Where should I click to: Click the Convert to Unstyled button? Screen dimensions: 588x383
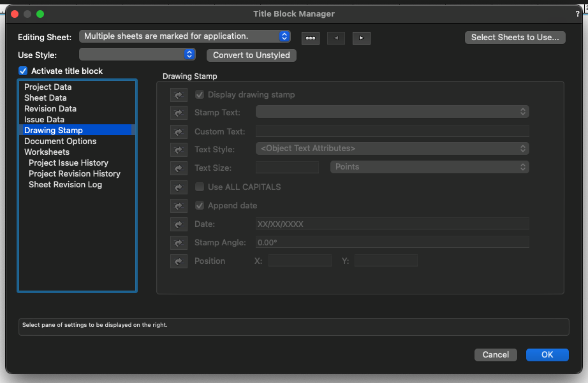tap(251, 55)
